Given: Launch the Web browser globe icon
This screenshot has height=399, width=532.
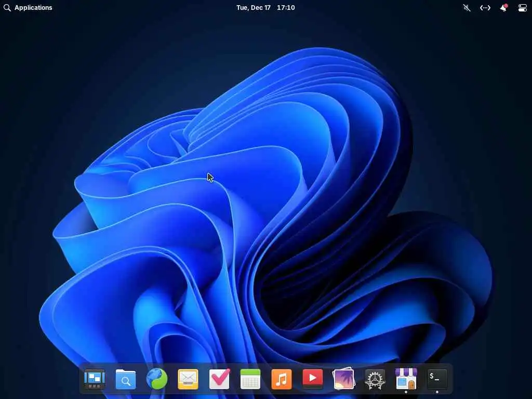Looking at the screenshot, I should [x=157, y=379].
